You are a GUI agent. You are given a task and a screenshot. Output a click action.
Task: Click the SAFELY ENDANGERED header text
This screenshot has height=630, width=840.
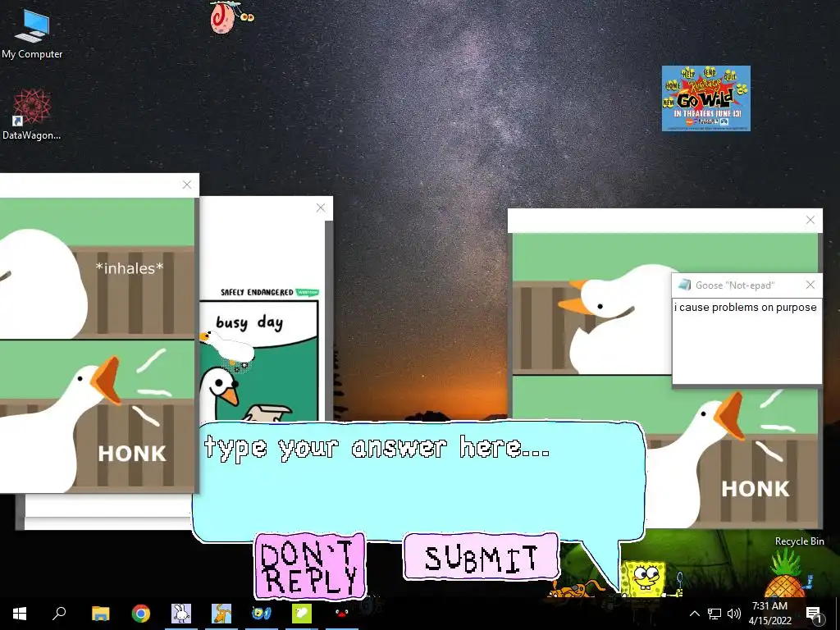coord(257,292)
